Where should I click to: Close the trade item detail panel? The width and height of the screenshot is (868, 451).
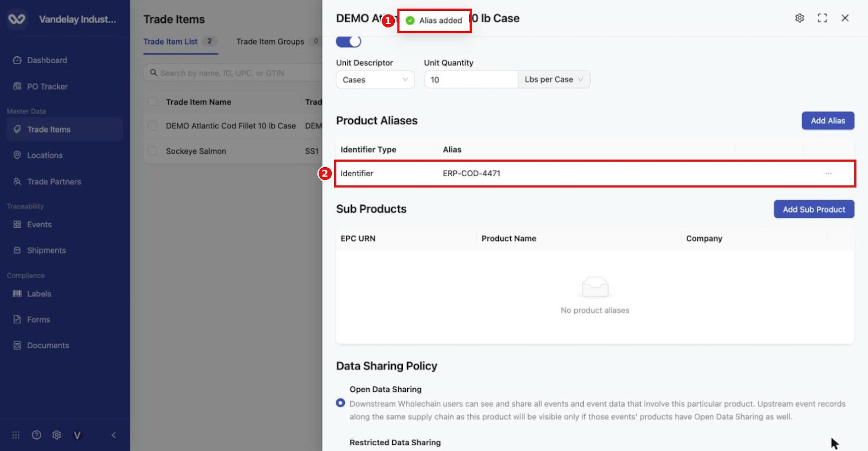(845, 18)
